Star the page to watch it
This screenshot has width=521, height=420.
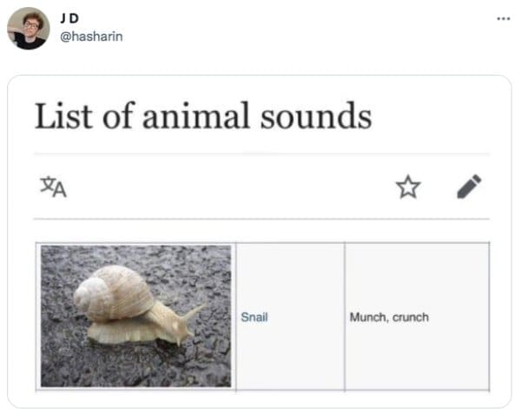coord(407,186)
